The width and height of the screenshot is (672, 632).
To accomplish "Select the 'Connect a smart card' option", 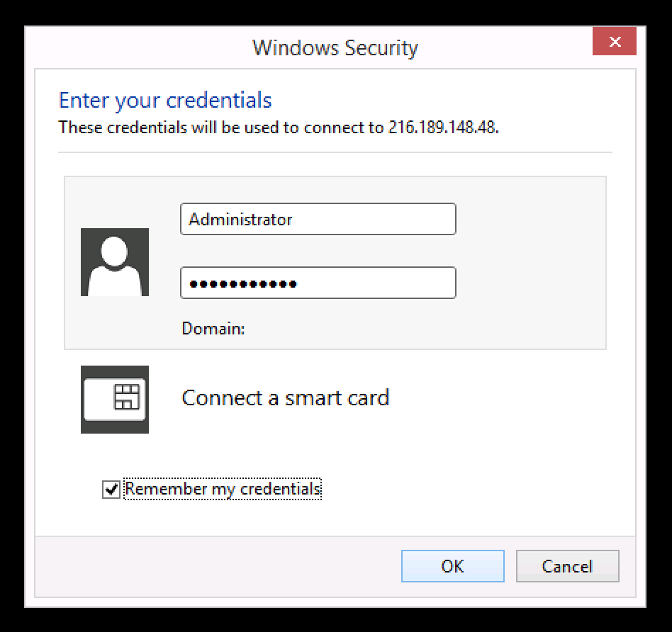I will coord(285,397).
